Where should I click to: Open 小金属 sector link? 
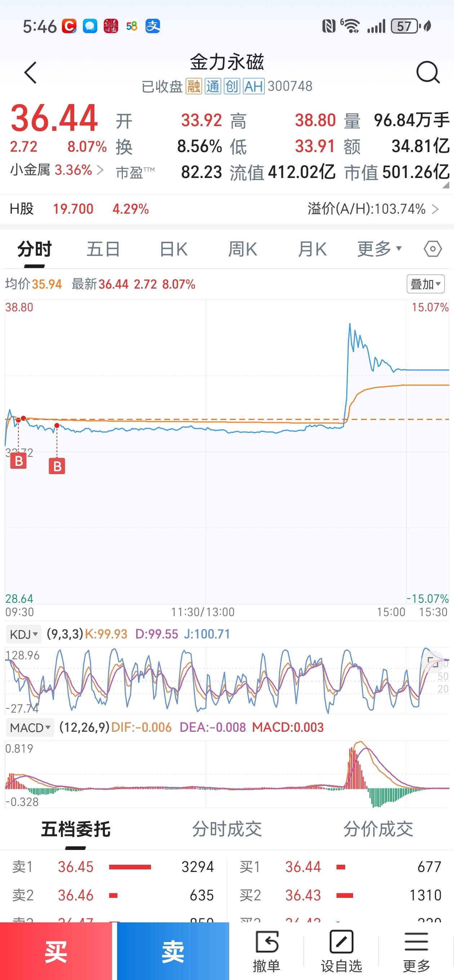point(57,170)
